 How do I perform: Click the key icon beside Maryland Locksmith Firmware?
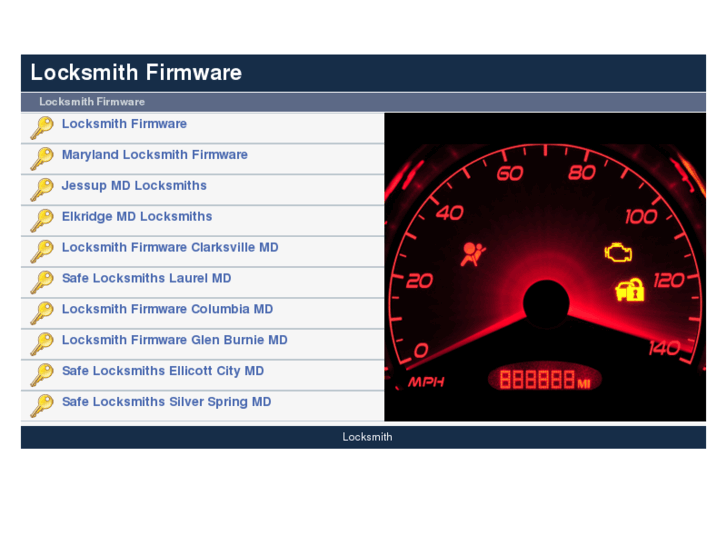42,159
